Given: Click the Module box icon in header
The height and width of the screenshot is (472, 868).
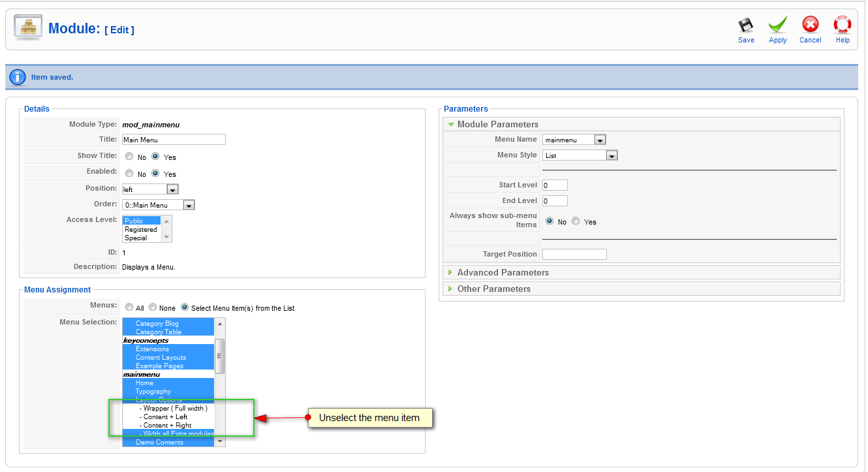Looking at the screenshot, I should (28, 29).
